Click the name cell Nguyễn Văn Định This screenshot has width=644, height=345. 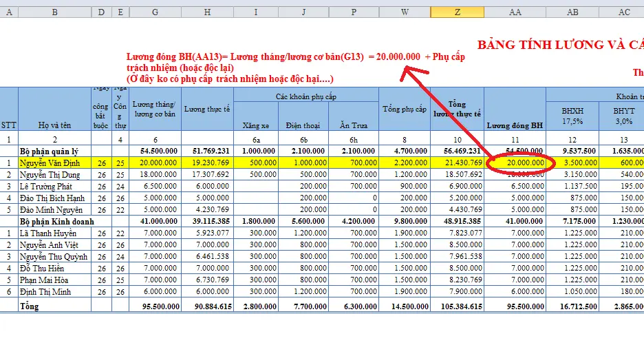[54, 163]
